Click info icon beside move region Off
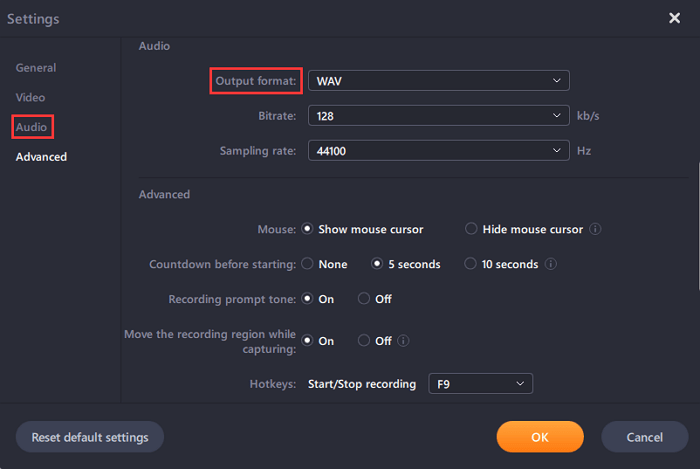700x469 pixels. tap(404, 341)
